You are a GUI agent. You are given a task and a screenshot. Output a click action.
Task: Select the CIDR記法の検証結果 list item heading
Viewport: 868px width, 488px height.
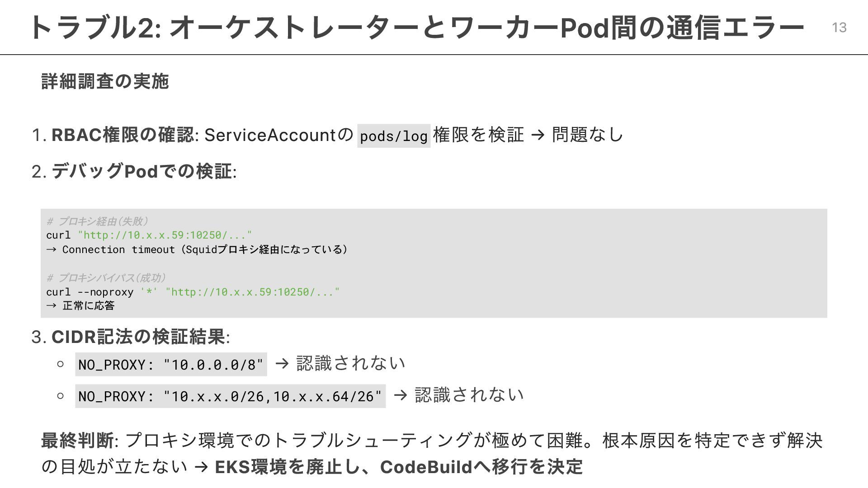[138, 337]
